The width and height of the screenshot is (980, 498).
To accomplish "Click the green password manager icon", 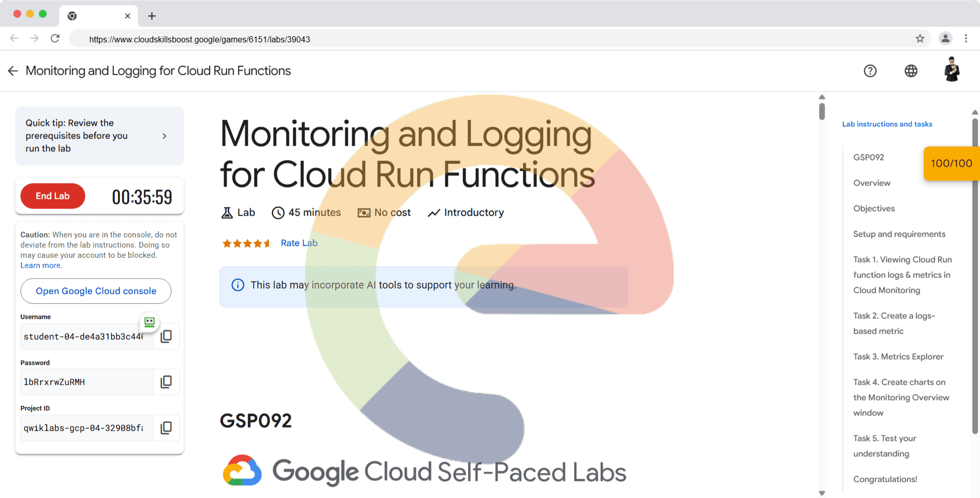I will point(150,322).
